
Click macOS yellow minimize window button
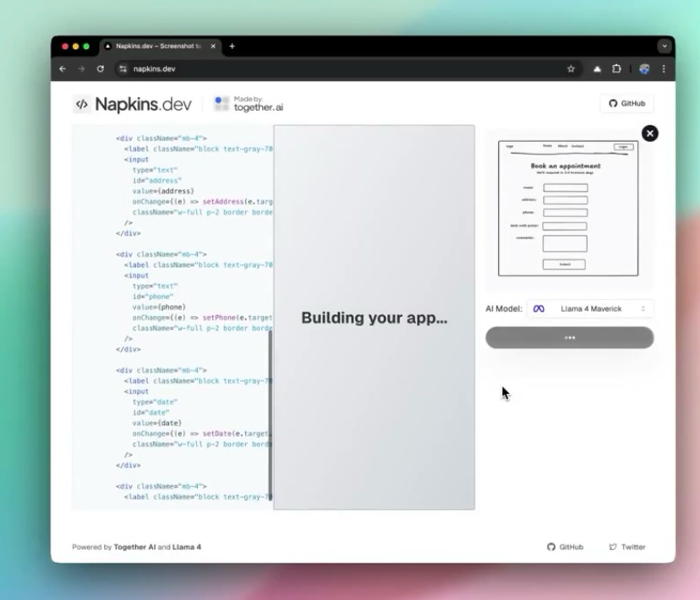[75, 46]
